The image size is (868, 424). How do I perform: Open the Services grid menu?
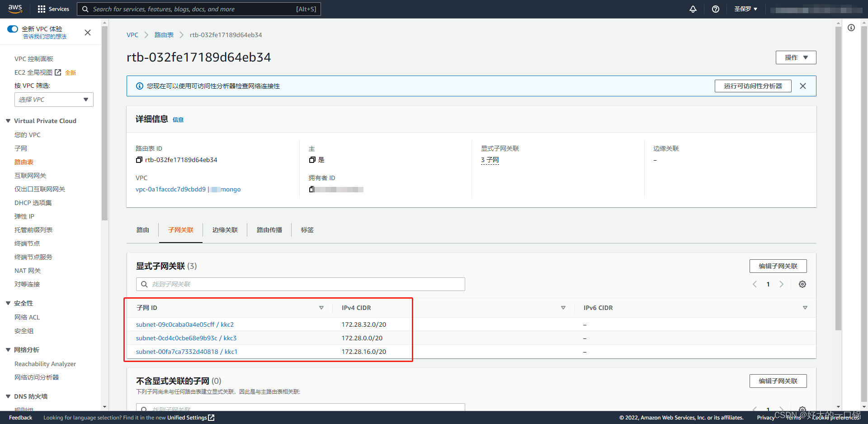point(53,9)
